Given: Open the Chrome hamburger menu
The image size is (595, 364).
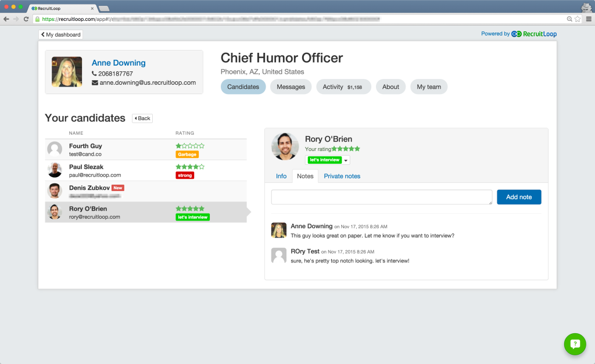Looking at the screenshot, I should (x=588, y=19).
